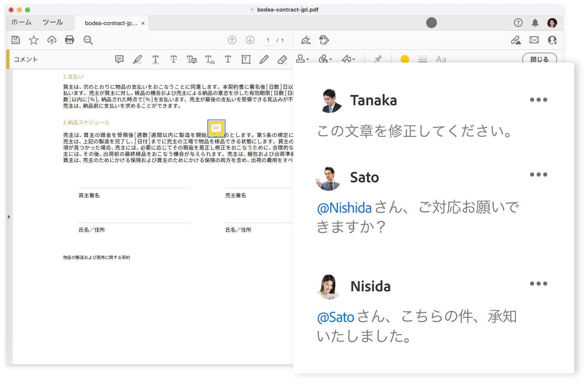Click the page number field
Viewport: 588px width, 384px height.
point(268,40)
